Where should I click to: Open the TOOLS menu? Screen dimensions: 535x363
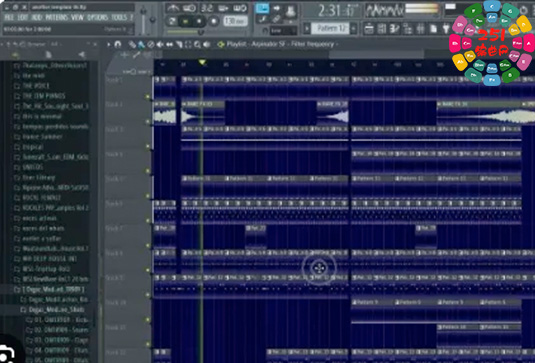119,17
